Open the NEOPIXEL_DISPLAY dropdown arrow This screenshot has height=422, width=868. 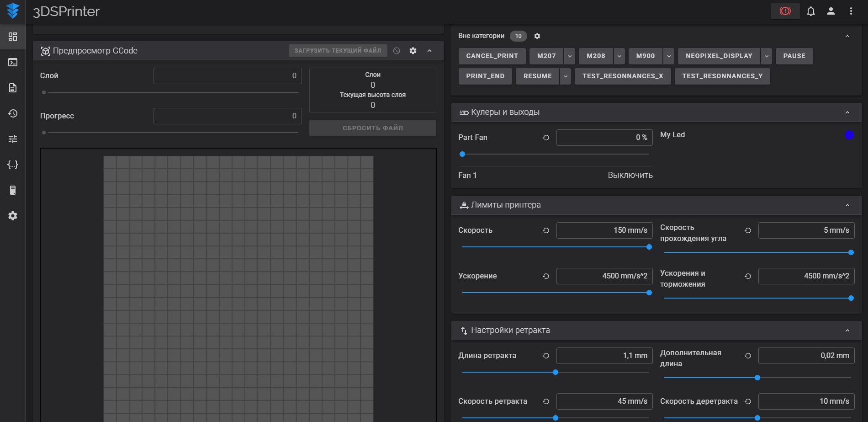[767, 56]
